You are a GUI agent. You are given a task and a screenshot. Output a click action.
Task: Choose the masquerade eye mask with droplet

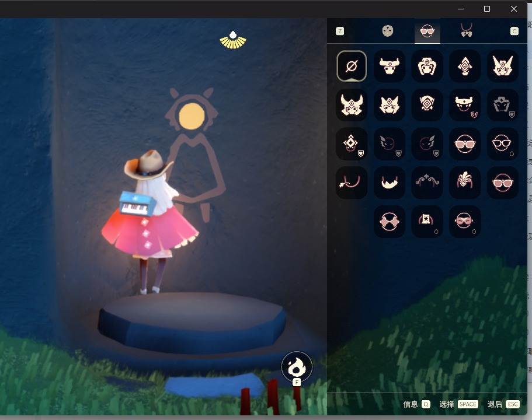pyautogui.click(x=465, y=222)
